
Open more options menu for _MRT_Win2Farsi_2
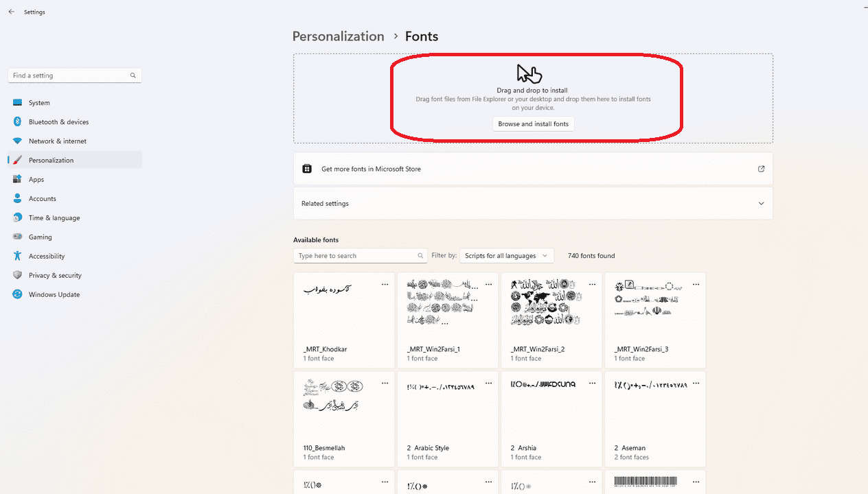click(x=592, y=284)
